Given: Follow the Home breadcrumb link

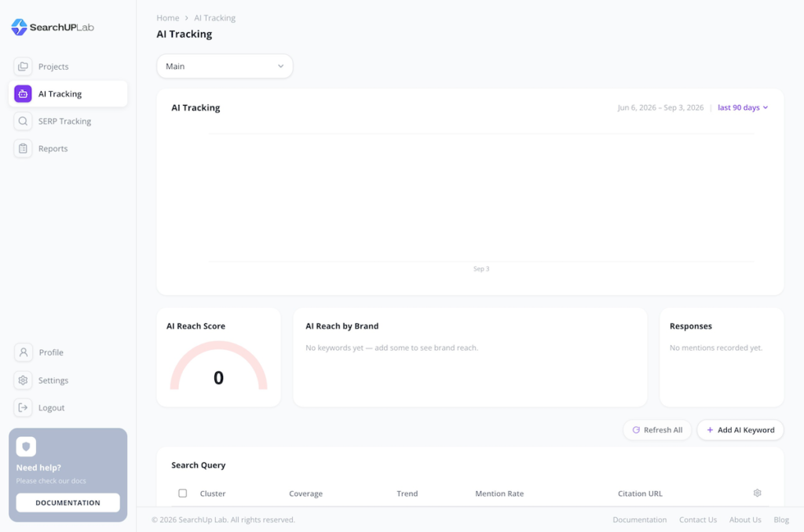Looking at the screenshot, I should coord(168,18).
